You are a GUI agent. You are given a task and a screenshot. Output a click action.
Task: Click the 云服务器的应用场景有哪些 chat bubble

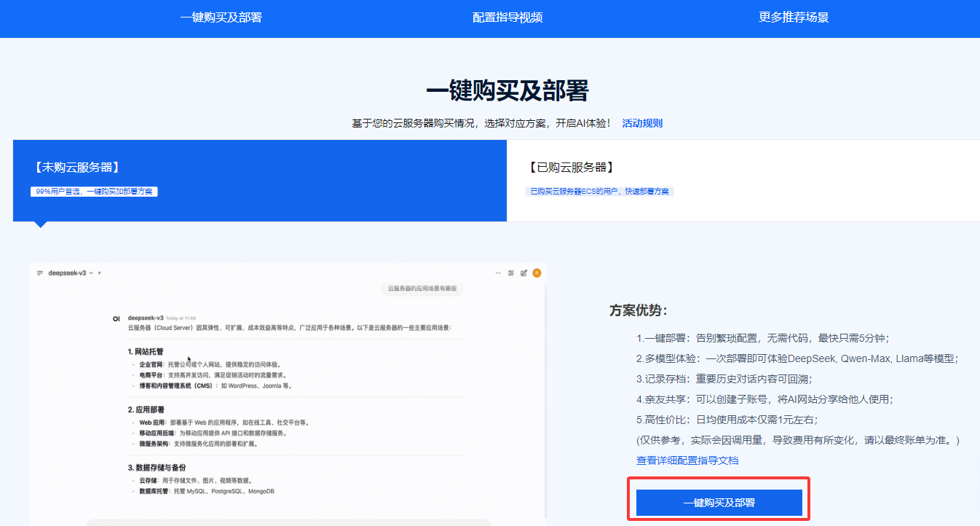422,288
